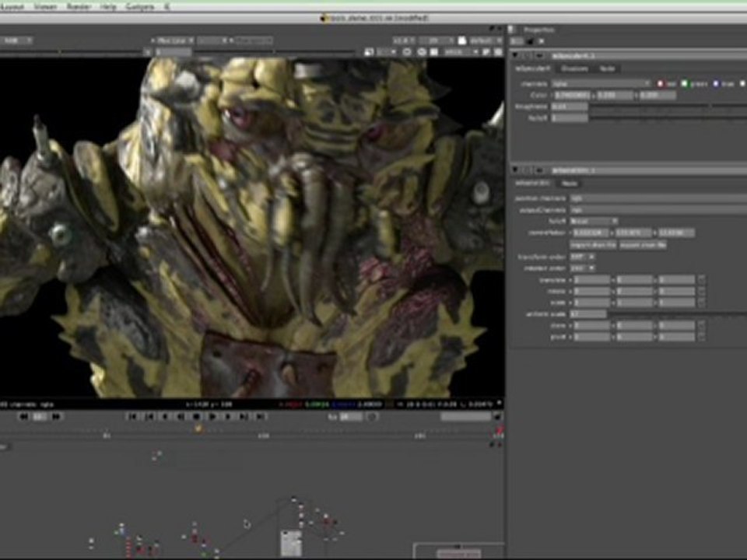The width and height of the screenshot is (747, 560).
Task: Adjust the uniform scale slider
Action: [678, 314]
